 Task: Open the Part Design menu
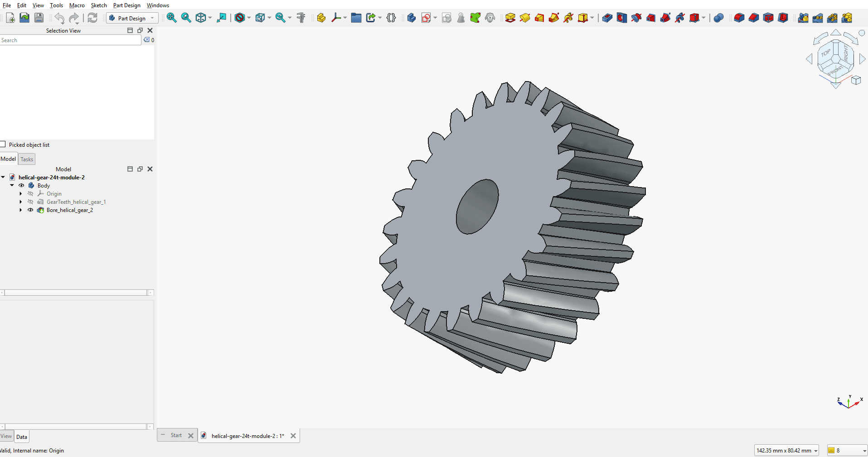[127, 5]
